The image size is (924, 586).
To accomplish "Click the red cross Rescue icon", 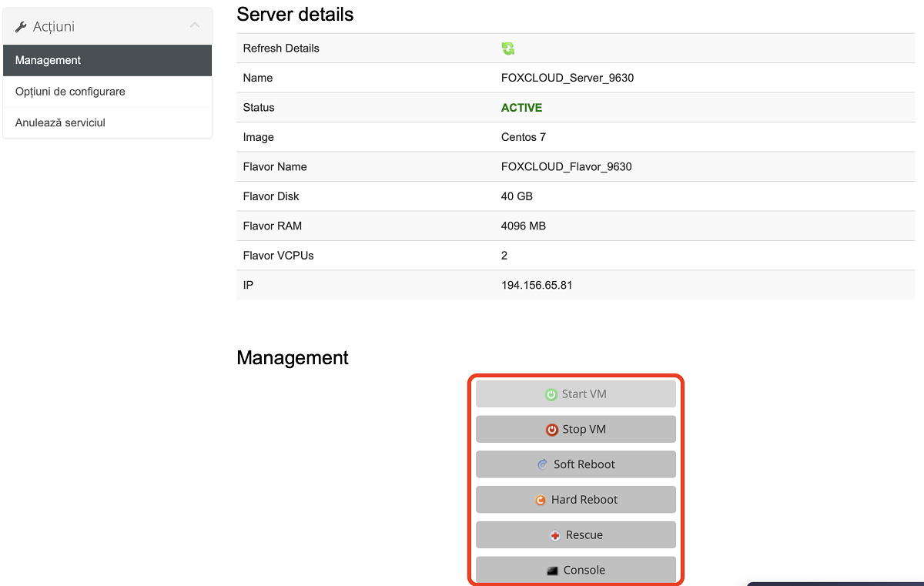I will coord(555,535).
